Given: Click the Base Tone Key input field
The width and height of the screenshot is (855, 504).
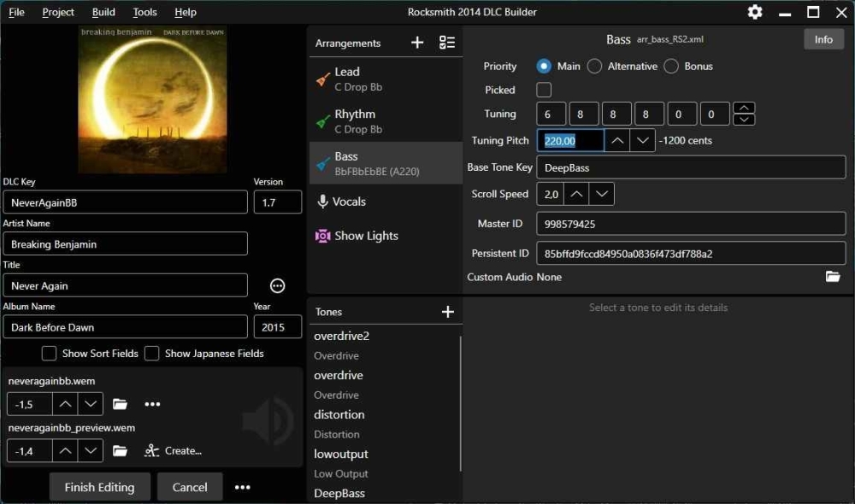Looking at the screenshot, I should pyautogui.click(x=690, y=167).
